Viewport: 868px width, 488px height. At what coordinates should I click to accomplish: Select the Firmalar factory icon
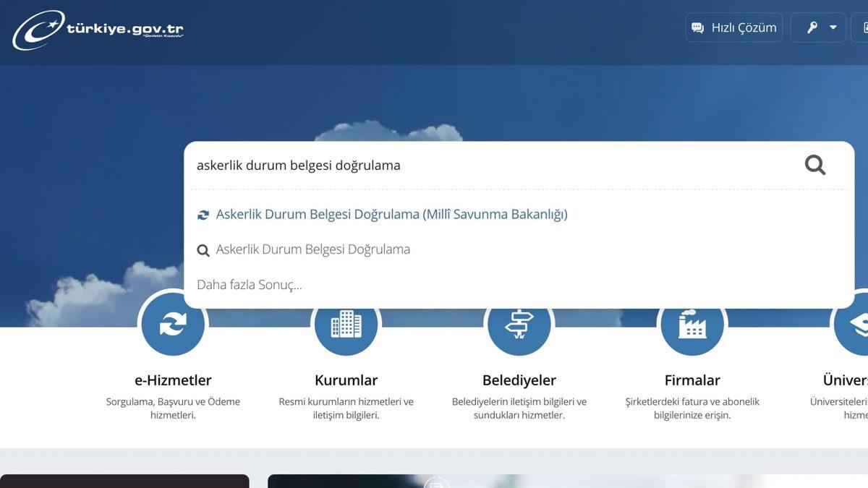[x=692, y=323]
